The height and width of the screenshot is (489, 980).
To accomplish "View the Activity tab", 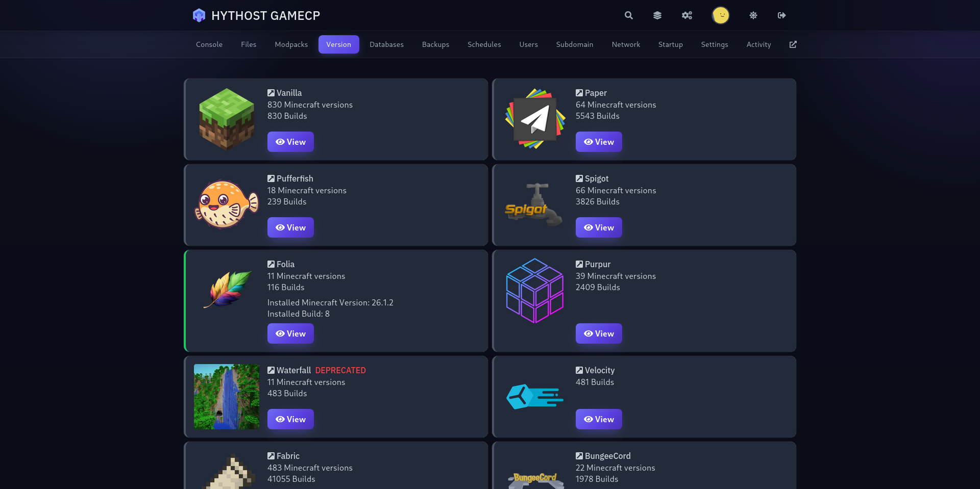I will tap(759, 44).
